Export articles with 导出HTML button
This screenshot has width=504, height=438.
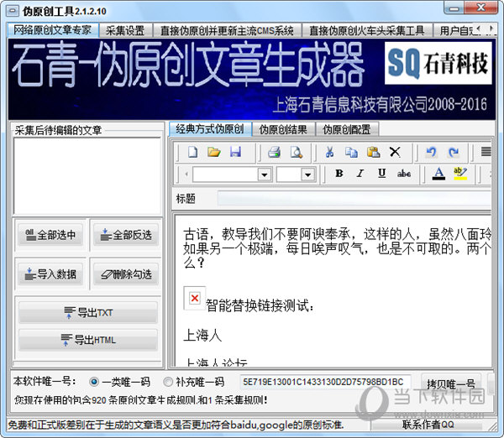tap(88, 340)
